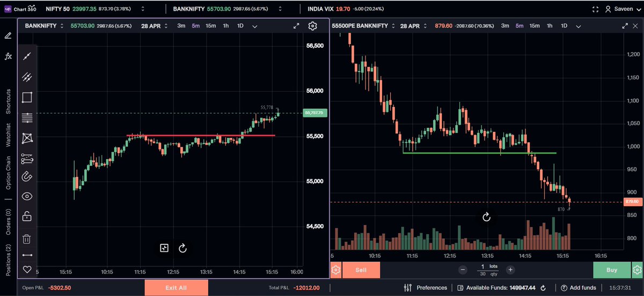Click the Buy button
The height and width of the screenshot is (296, 644).
pos(612,270)
